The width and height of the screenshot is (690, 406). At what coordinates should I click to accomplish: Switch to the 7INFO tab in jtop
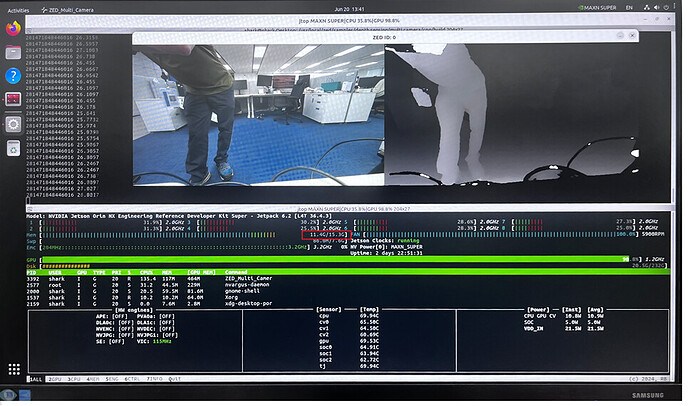154,379
